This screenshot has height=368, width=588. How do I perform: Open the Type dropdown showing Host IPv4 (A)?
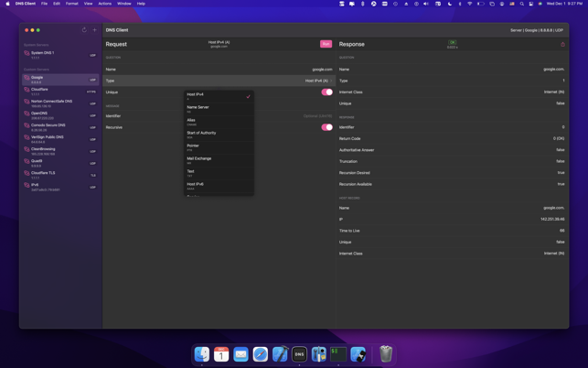[219, 81]
